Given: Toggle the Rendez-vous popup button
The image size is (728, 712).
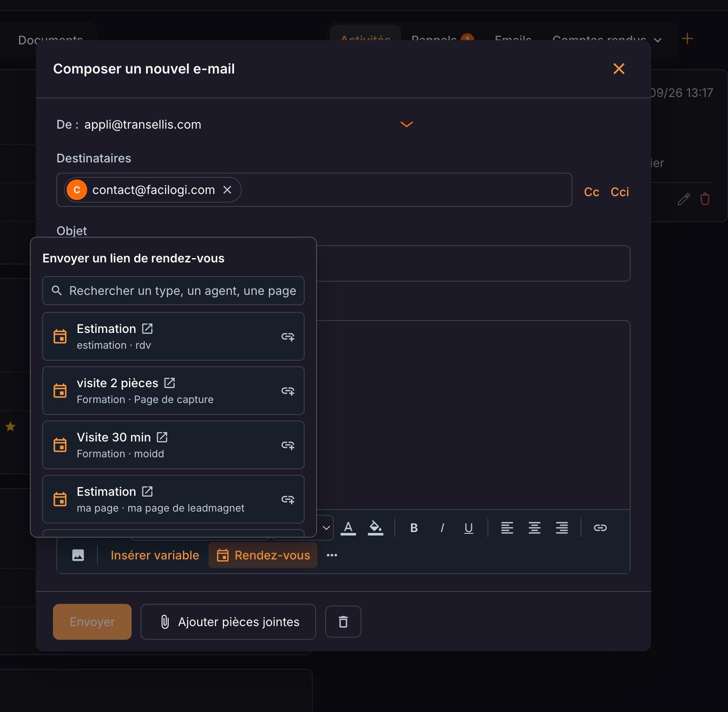Looking at the screenshot, I should click(x=263, y=555).
